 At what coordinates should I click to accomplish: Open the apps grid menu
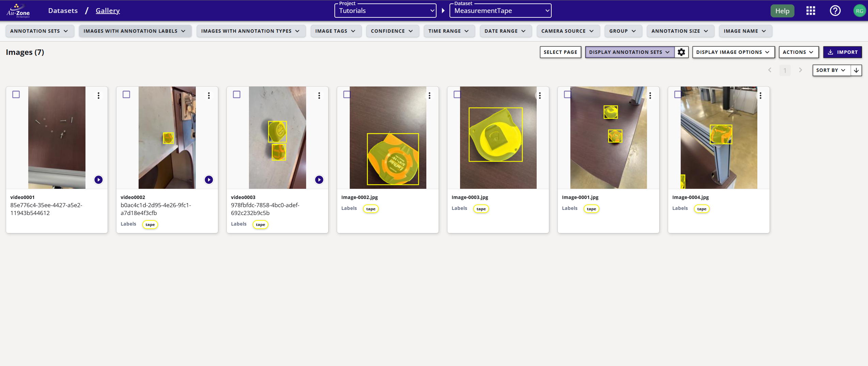[810, 11]
